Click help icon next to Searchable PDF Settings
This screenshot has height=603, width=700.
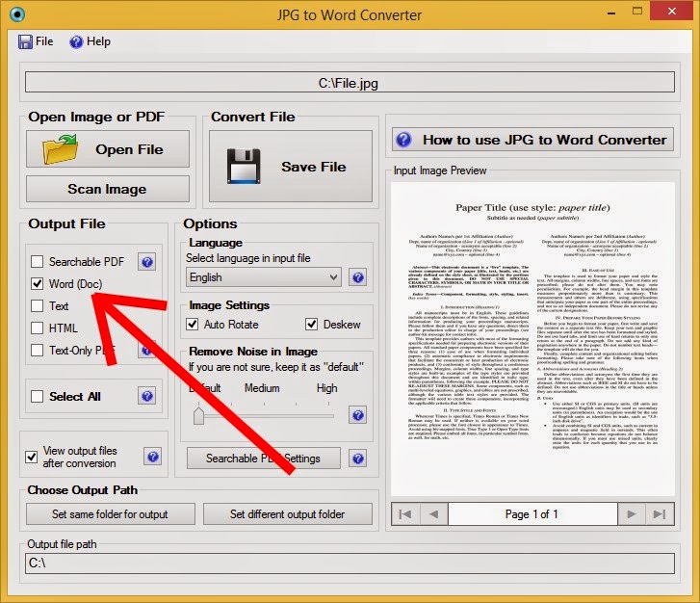[x=357, y=459]
